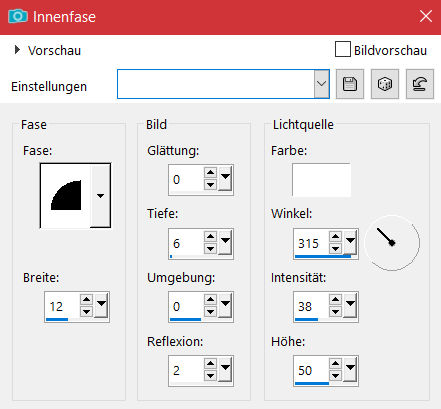Increase Glättung value with up arrow
This screenshot has height=409, width=441.
click(x=210, y=172)
